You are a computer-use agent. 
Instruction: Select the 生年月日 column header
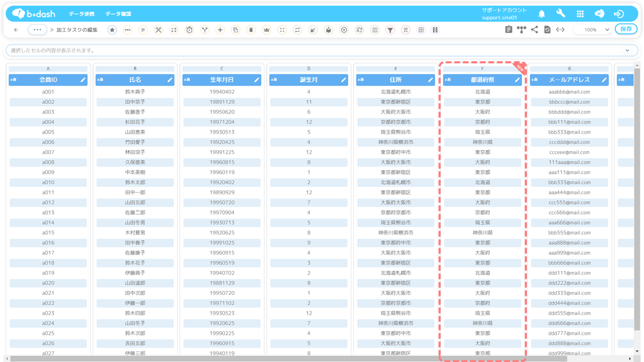pyautogui.click(x=222, y=80)
